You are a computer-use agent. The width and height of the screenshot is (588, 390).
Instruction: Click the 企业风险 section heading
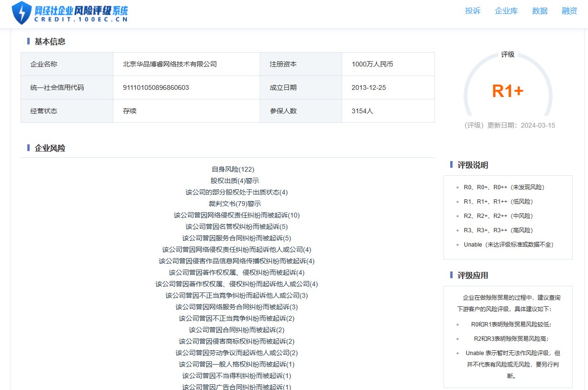50,148
